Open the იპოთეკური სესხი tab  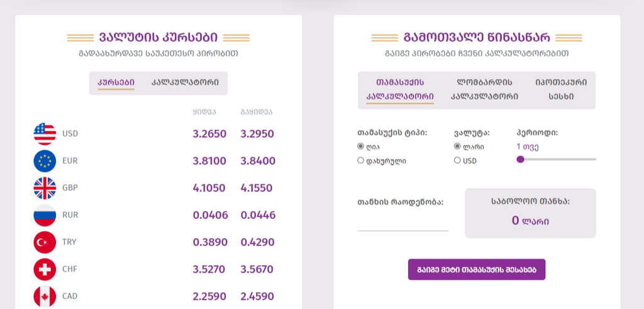pyautogui.click(x=561, y=89)
